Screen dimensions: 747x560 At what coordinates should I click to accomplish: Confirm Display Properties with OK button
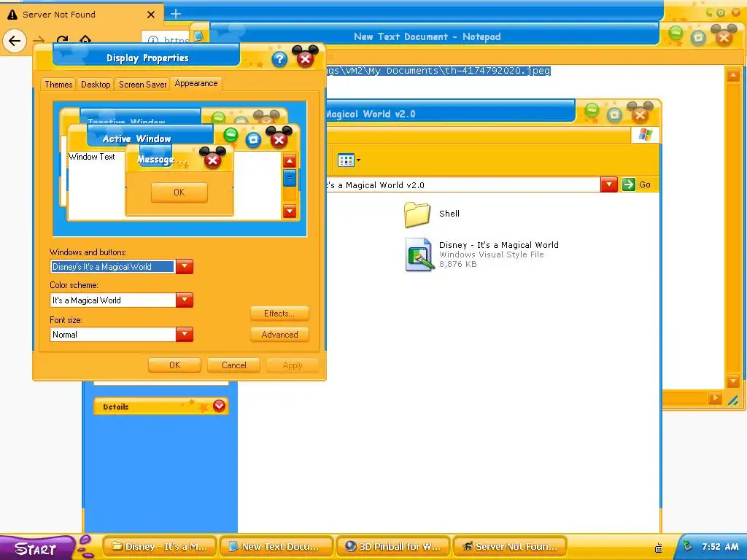(x=174, y=365)
